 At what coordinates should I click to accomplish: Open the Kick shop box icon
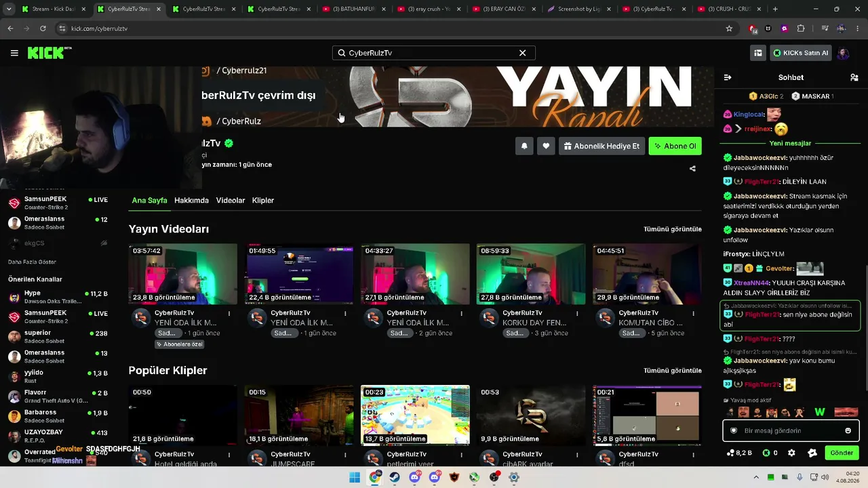click(758, 53)
